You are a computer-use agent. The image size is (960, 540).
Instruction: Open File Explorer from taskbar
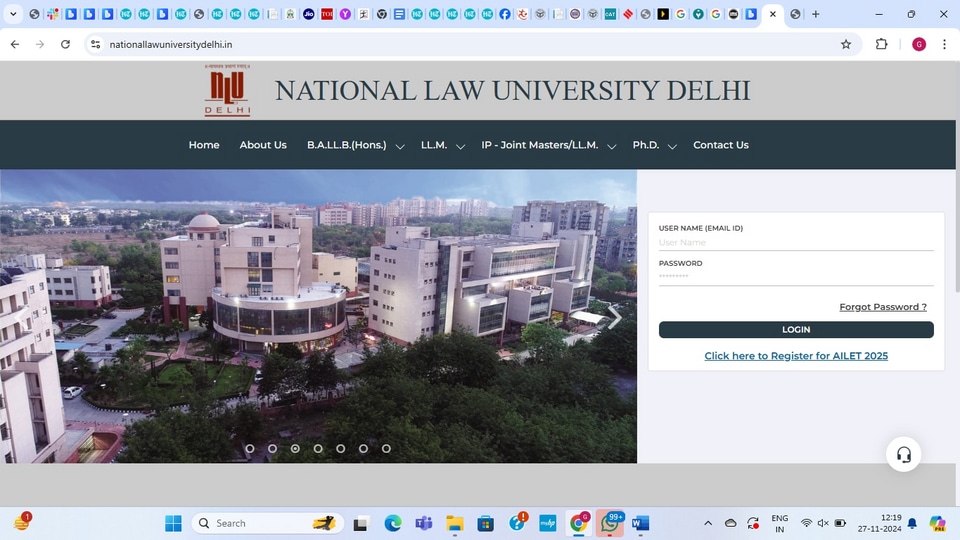coord(454,523)
